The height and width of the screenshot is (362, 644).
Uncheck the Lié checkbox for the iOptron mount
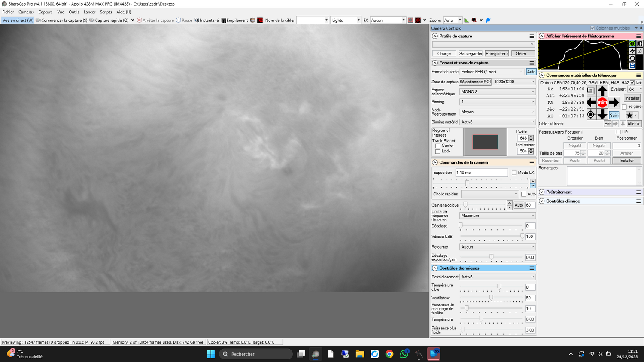(x=632, y=82)
